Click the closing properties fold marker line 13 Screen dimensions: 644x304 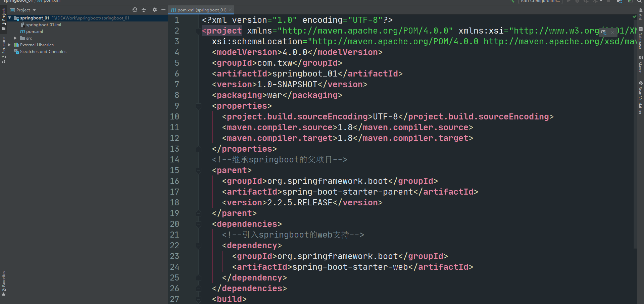coord(198,149)
